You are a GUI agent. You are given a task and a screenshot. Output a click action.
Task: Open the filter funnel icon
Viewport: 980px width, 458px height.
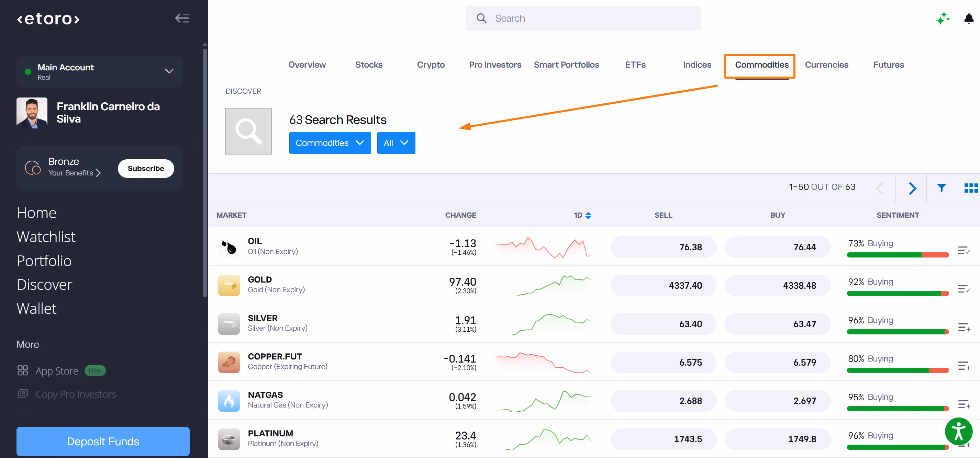click(942, 188)
